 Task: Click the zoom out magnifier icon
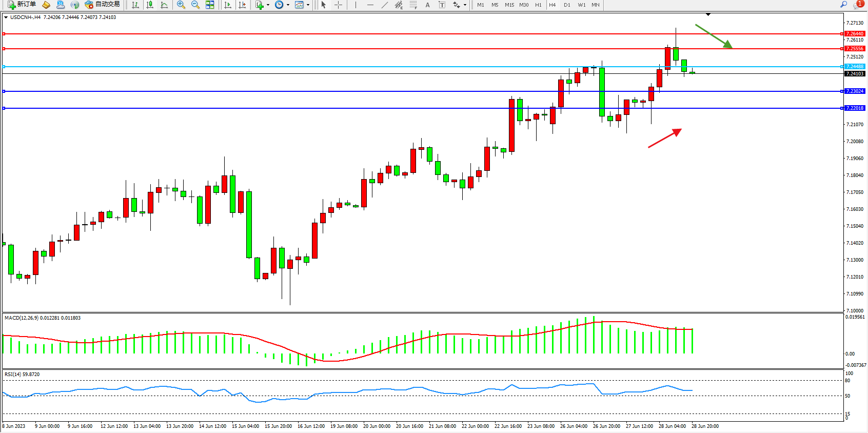coord(195,5)
